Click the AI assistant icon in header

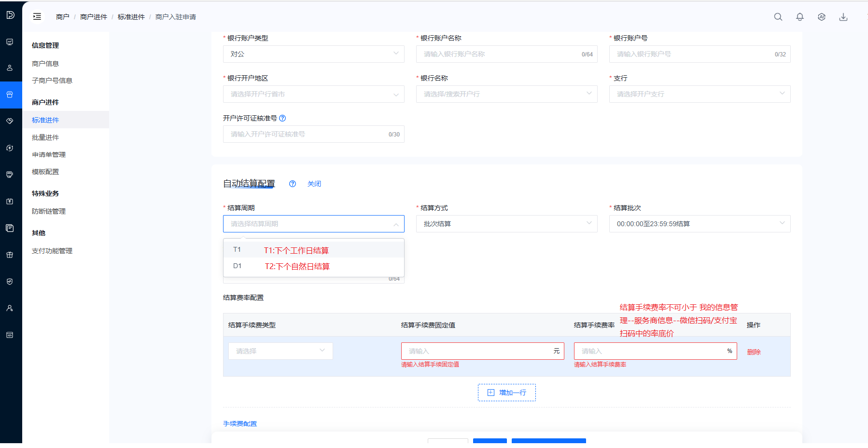tap(821, 17)
